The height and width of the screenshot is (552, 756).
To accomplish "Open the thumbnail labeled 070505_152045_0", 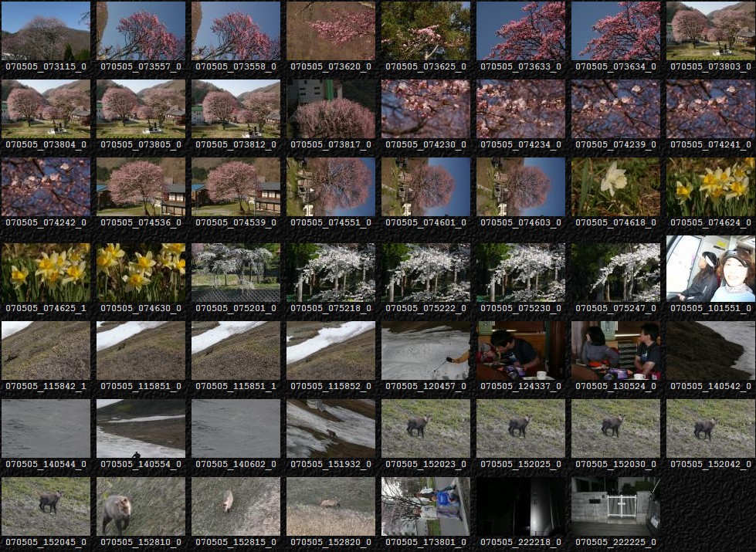I will pos(46,506).
